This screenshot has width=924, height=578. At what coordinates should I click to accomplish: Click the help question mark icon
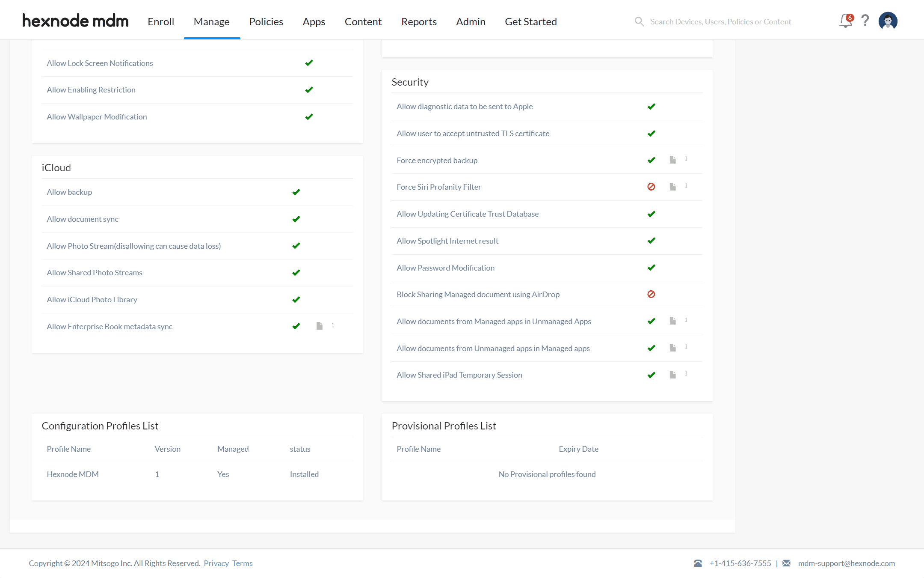[x=865, y=21]
